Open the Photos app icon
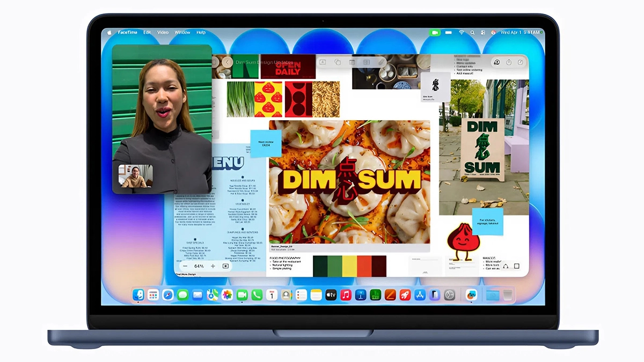This screenshot has width=644, height=362. 227,294
